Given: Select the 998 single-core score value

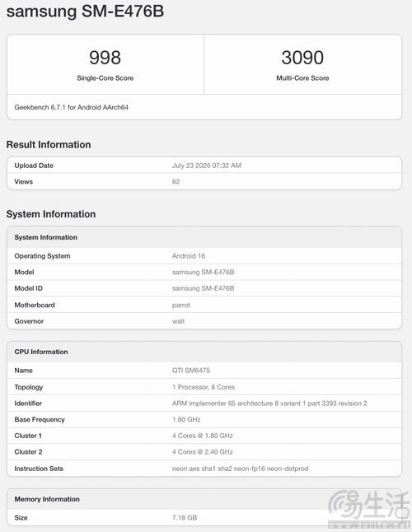Looking at the screenshot, I should pyautogui.click(x=105, y=58).
